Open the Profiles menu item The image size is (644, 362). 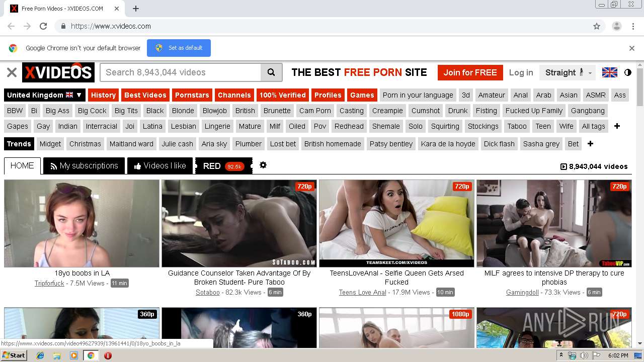[x=328, y=95]
